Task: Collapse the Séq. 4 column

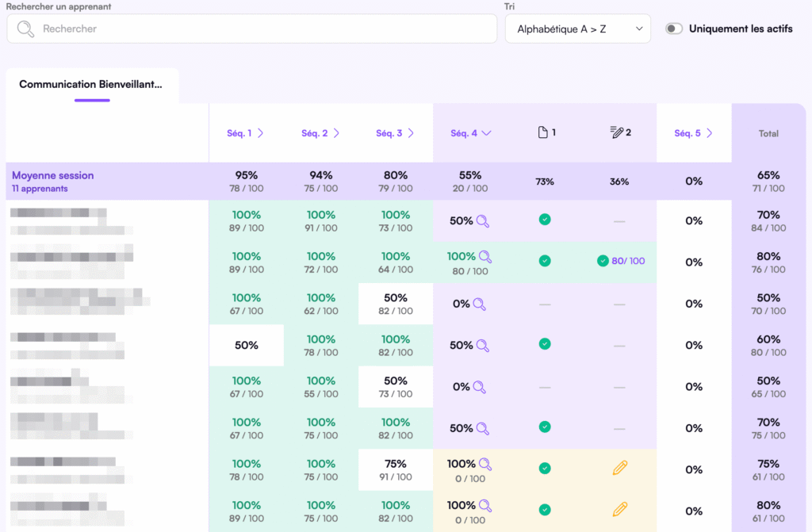Action: coord(471,133)
